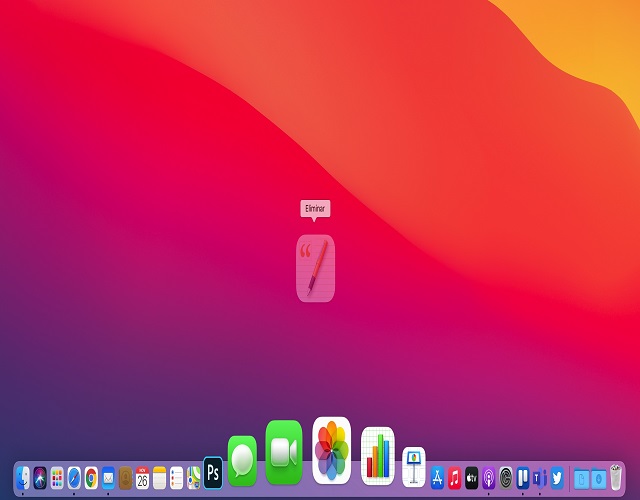Launch the Messages app

242,460
